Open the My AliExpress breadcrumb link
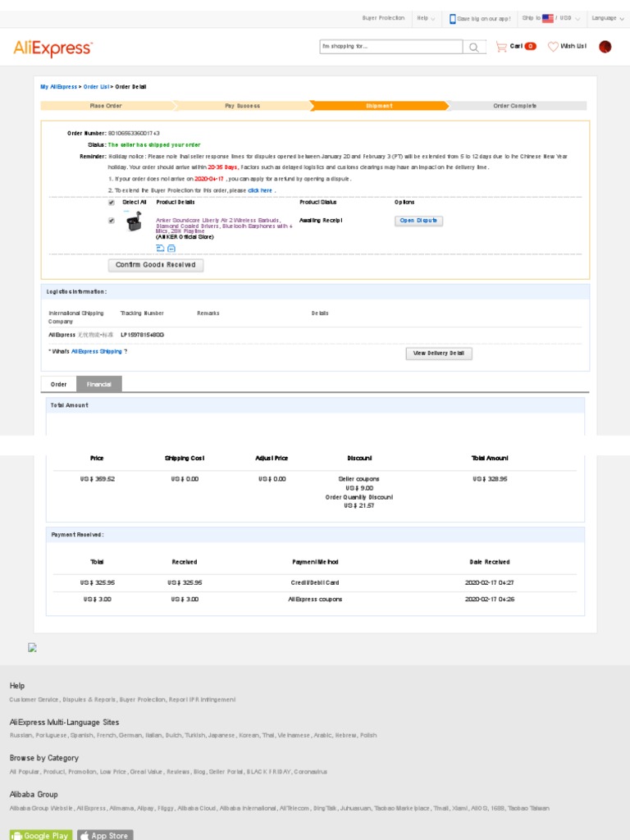The width and height of the screenshot is (630, 840). [59, 87]
